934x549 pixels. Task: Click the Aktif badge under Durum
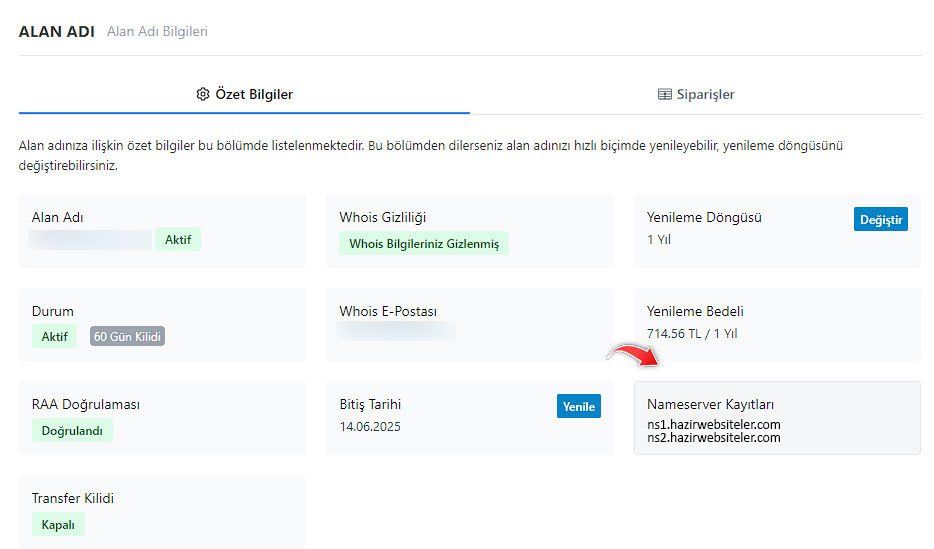point(54,336)
